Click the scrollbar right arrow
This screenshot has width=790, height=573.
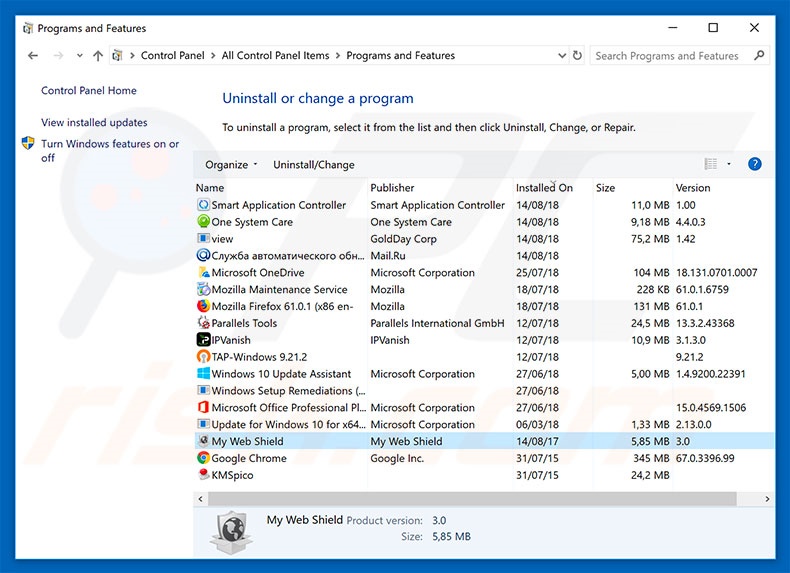(767, 499)
